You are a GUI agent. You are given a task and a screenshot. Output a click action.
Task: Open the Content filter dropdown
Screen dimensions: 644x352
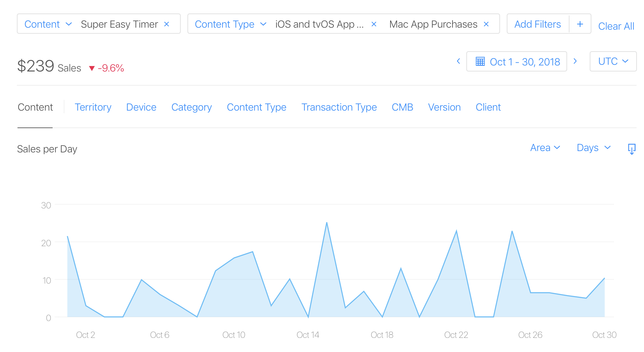[x=48, y=24]
